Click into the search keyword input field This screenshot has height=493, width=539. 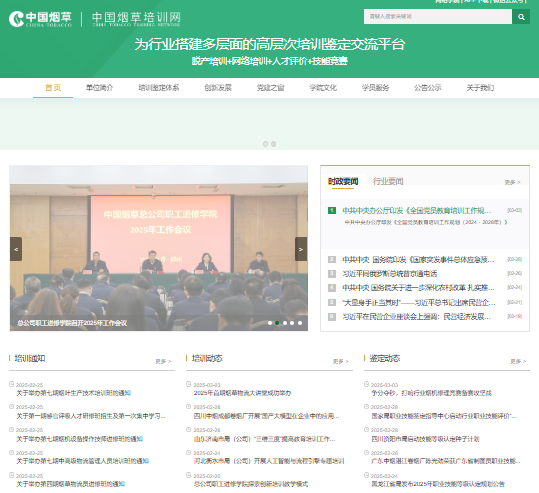click(x=438, y=17)
